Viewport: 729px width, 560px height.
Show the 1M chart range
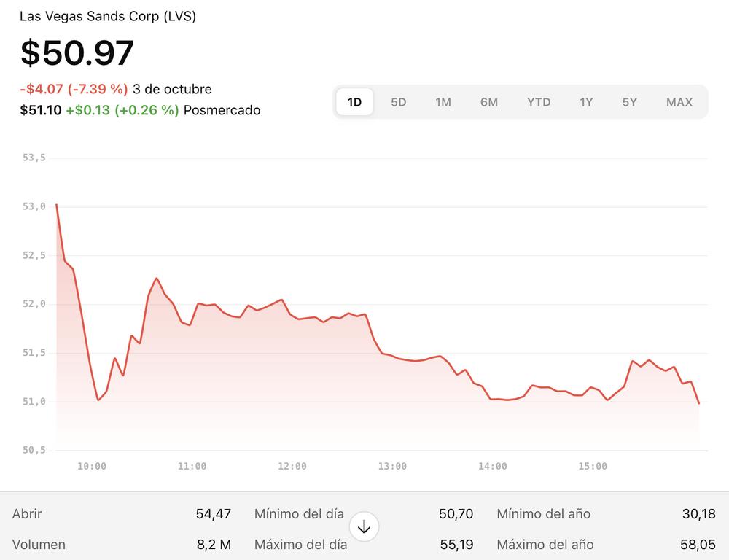[443, 102]
